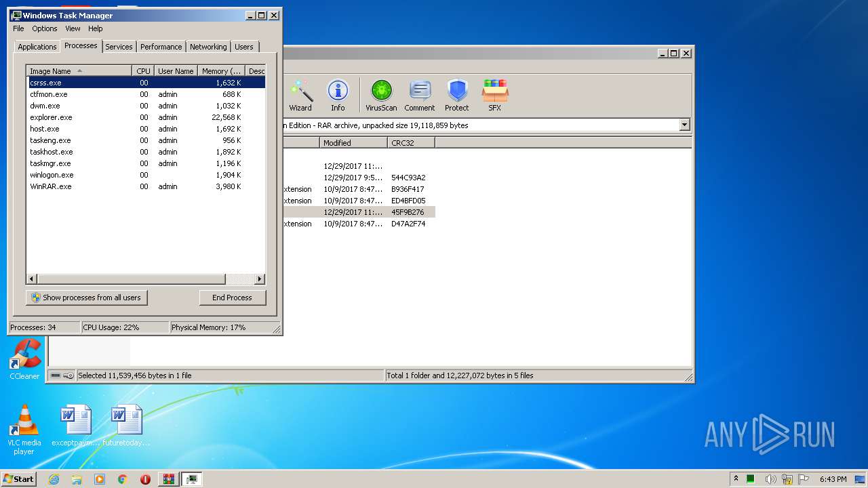Viewport: 868px width, 488px height.
Task: Select the winlogon.exe process row
Action: click(x=146, y=175)
